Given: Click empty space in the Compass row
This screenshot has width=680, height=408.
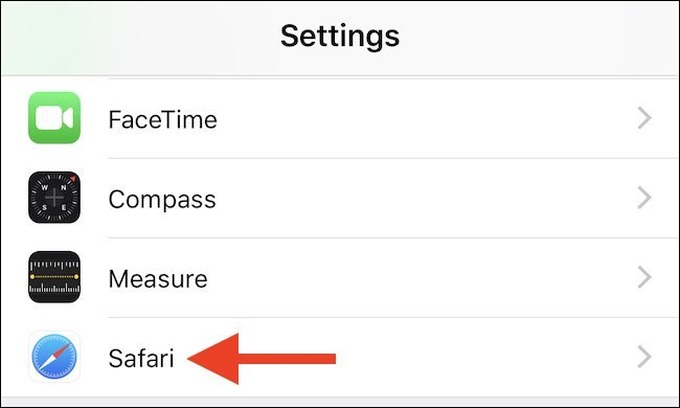Looking at the screenshot, I should point(425,198).
